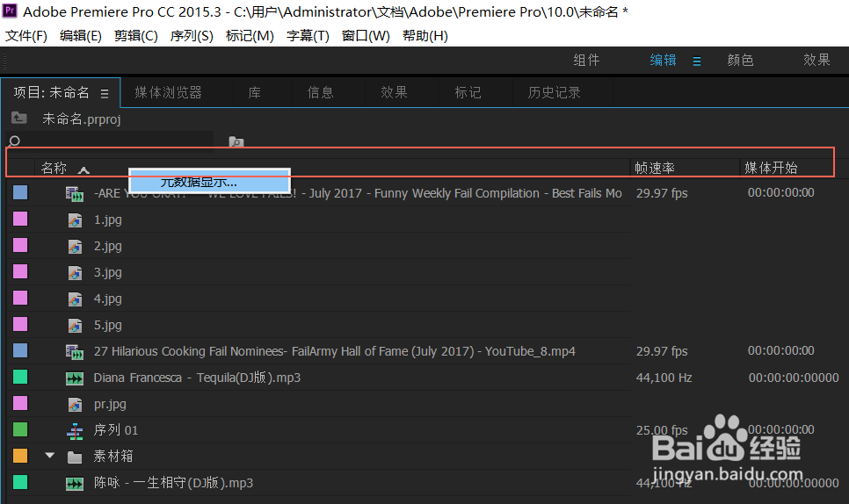Switch to the 效果 workspace
The width and height of the screenshot is (849, 504).
pyautogui.click(x=817, y=60)
